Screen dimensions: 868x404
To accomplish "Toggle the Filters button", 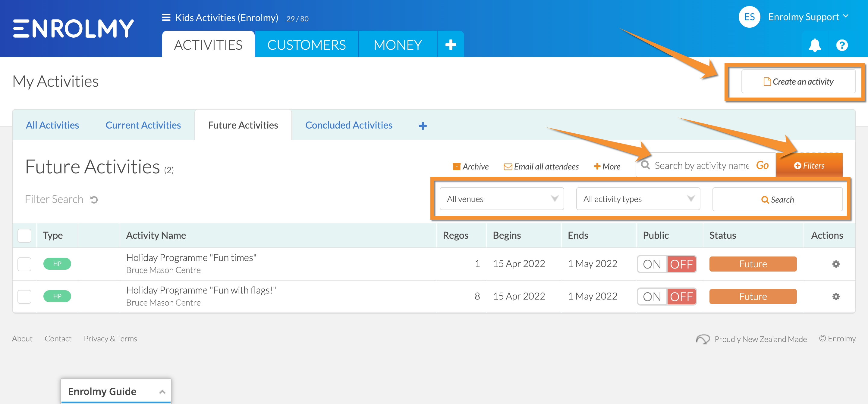I will coord(809,165).
